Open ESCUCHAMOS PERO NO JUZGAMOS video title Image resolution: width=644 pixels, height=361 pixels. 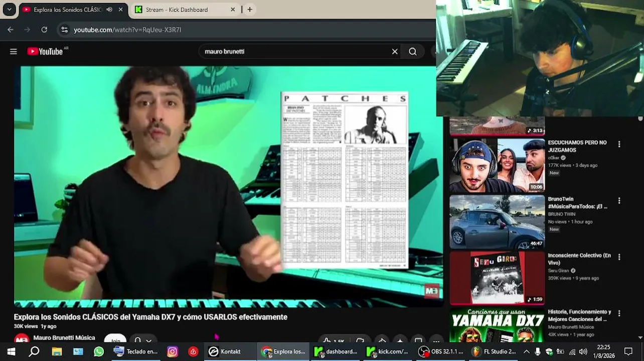pyautogui.click(x=577, y=146)
